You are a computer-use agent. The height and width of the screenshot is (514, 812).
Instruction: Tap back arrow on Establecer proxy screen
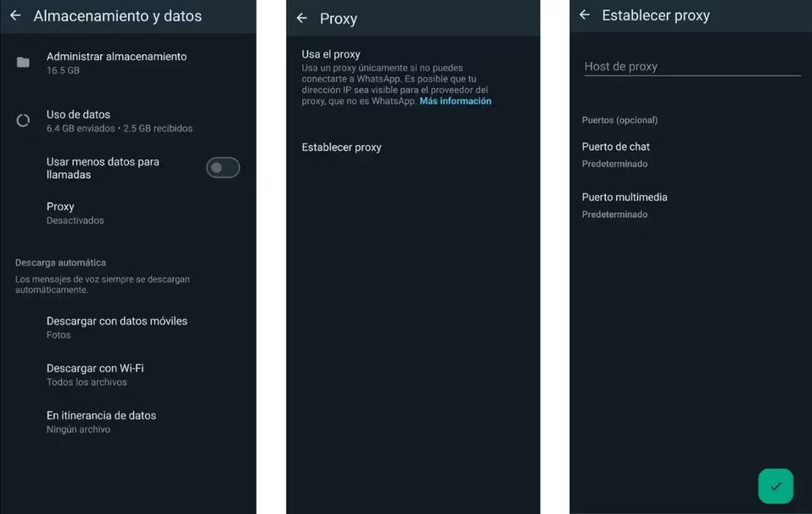pos(585,15)
